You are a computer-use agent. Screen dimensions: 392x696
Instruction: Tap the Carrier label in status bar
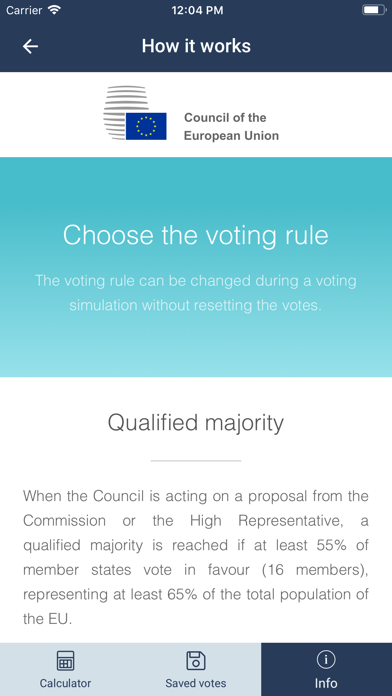(25, 10)
